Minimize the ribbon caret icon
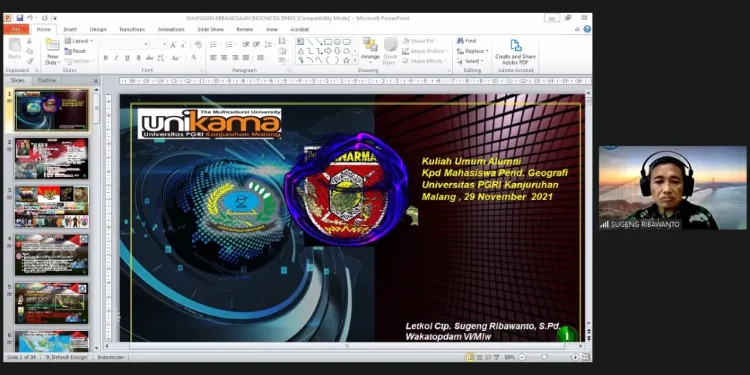The height and width of the screenshot is (375, 750). click(578, 29)
